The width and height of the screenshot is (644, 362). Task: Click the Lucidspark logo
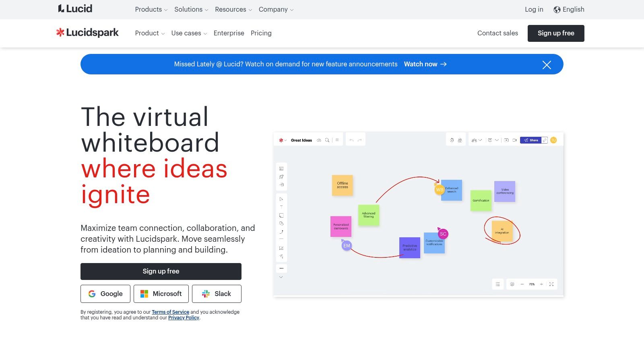(87, 33)
